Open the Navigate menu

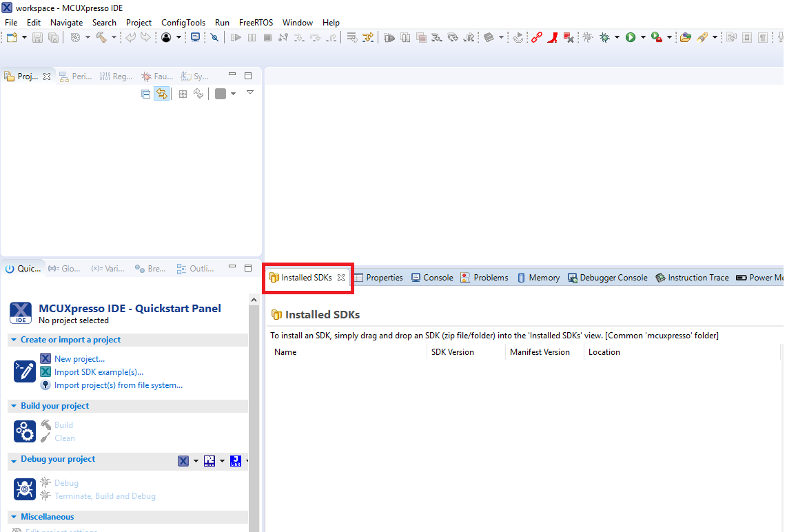[x=66, y=23]
